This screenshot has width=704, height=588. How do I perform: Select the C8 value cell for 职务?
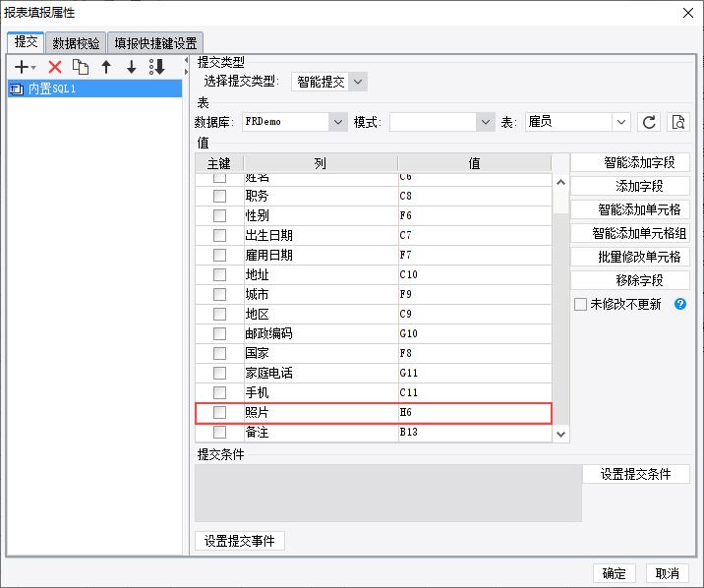click(x=475, y=196)
